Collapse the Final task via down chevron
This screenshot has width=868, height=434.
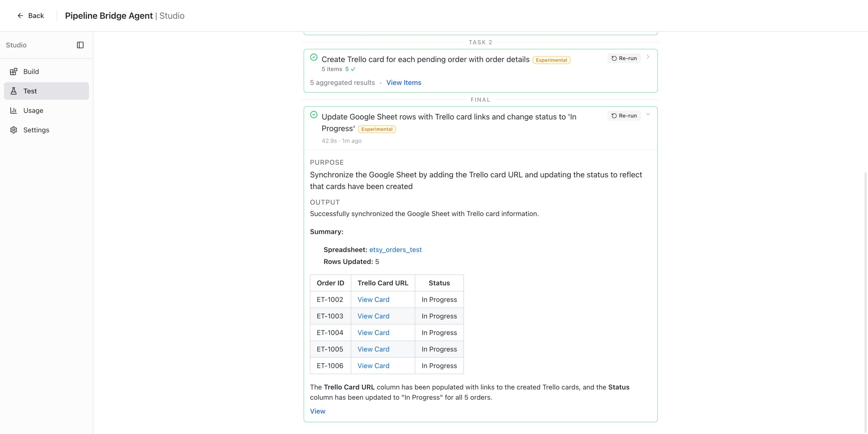tap(648, 115)
